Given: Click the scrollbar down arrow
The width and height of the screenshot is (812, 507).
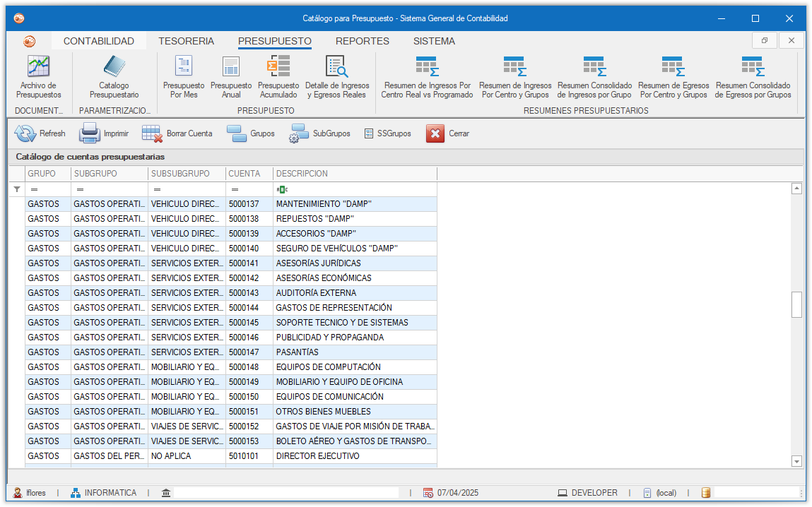Looking at the screenshot, I should [797, 461].
